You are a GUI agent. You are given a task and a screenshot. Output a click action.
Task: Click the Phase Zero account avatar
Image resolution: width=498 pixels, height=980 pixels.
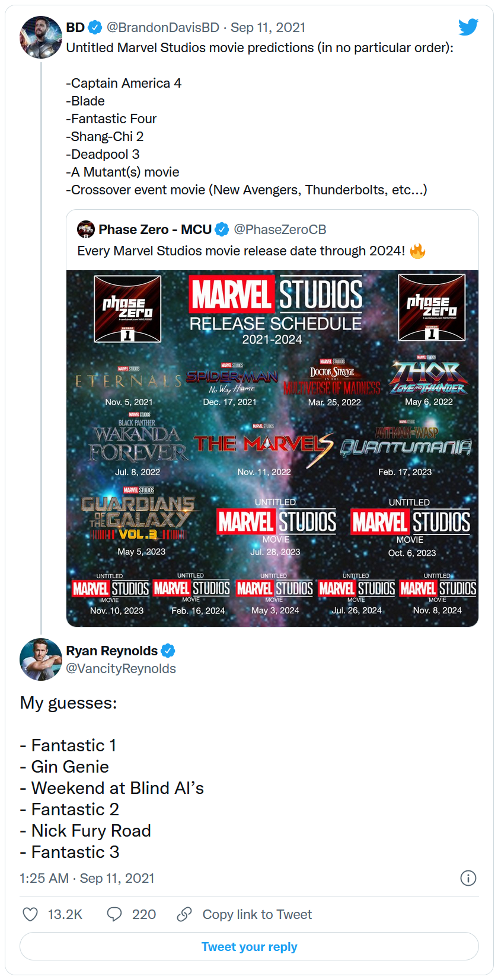86,229
